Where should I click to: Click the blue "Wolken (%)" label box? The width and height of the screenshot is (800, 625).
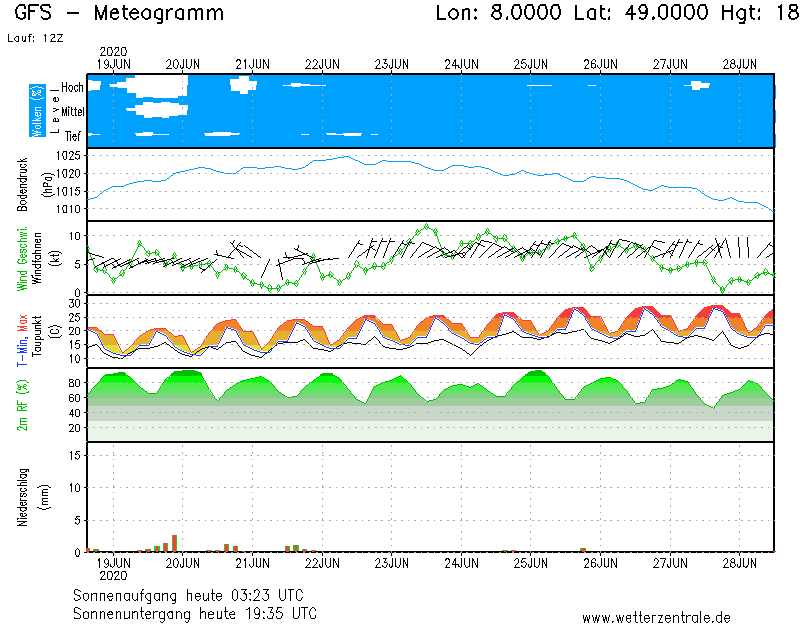37,111
